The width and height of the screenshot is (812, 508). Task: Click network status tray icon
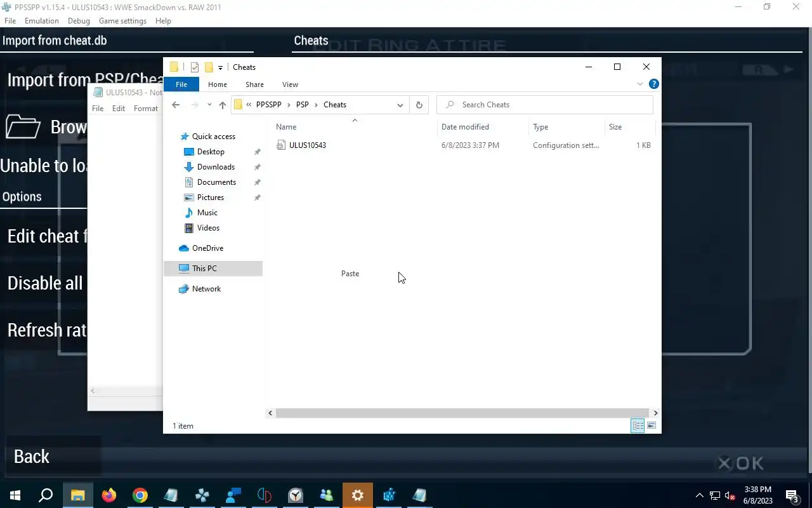(715, 496)
